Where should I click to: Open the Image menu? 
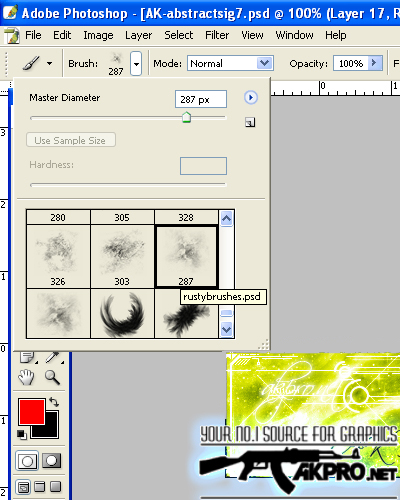pyautogui.click(x=98, y=35)
